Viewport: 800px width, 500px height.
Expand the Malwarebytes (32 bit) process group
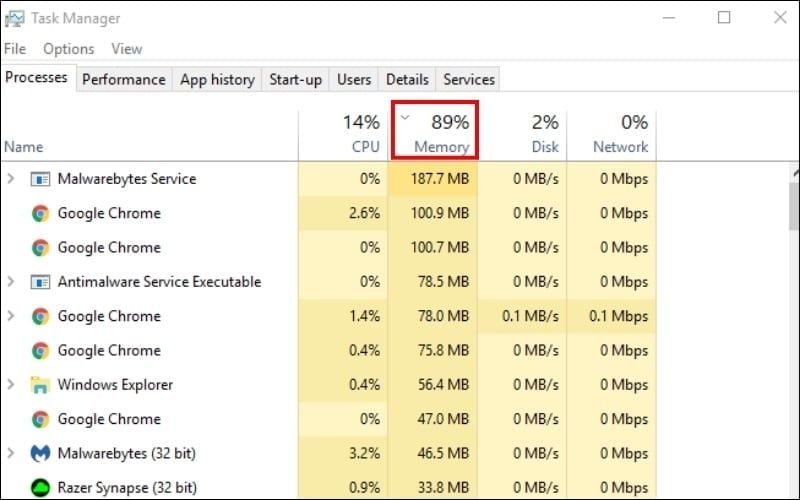pyautogui.click(x=11, y=453)
